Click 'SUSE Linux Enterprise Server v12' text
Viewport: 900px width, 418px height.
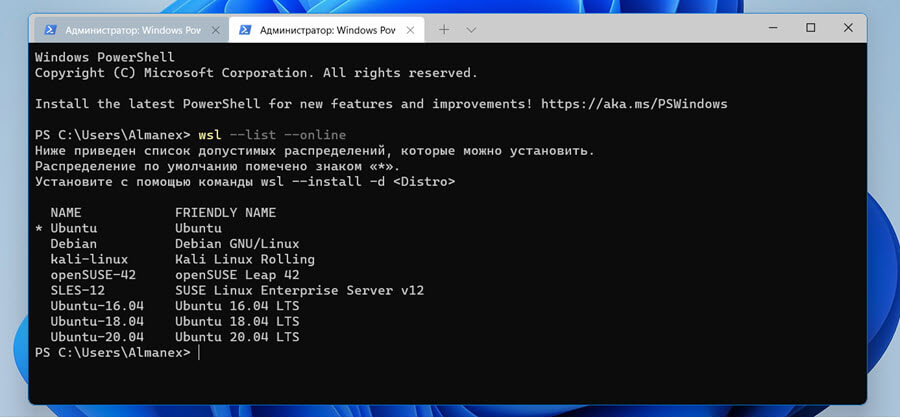coord(300,291)
